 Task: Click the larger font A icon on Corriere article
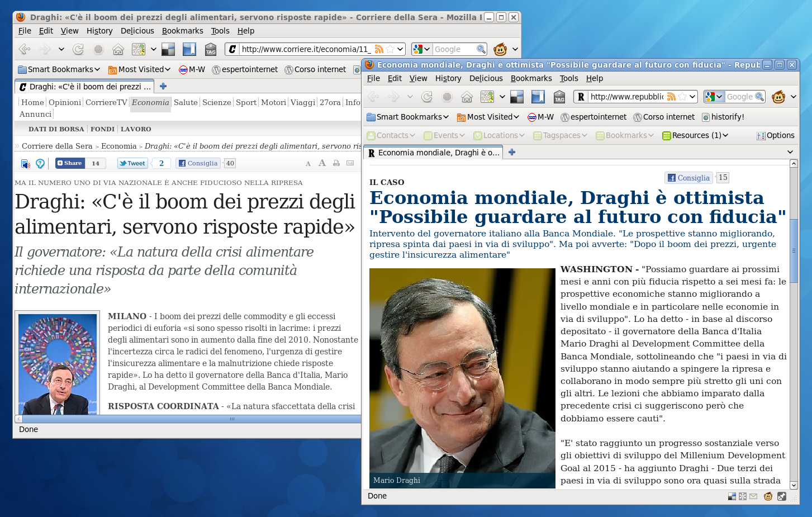point(322,163)
